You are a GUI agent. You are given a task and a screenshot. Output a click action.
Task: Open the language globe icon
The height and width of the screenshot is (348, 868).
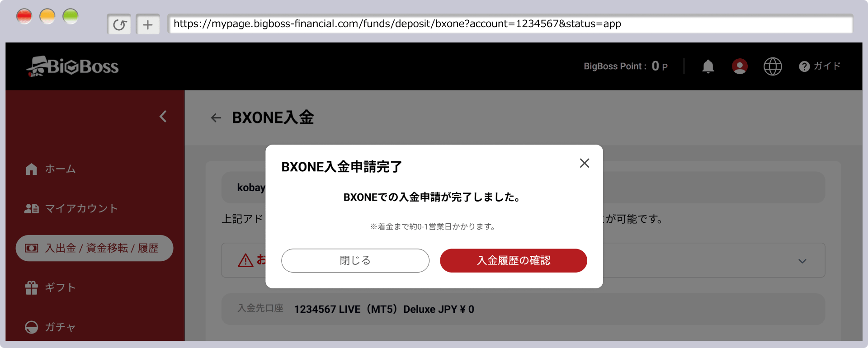pos(773,66)
